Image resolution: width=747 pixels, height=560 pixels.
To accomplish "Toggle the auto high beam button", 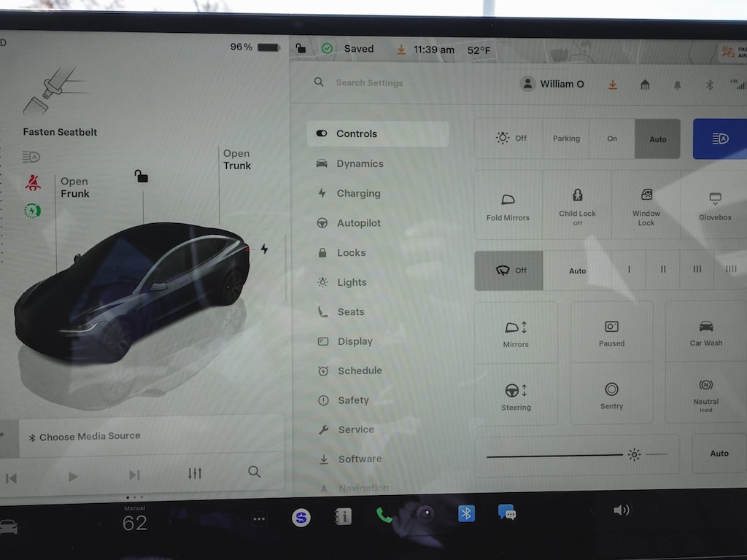I will pos(720,139).
